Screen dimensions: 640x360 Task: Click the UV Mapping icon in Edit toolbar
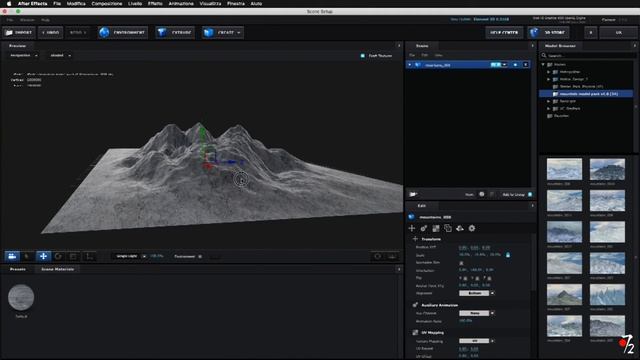coord(436,228)
